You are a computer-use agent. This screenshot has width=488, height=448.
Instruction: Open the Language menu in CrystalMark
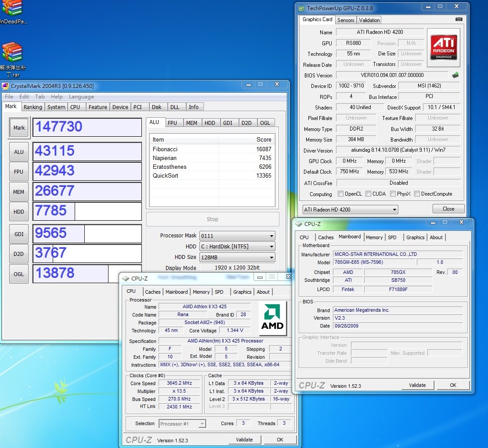81,97
